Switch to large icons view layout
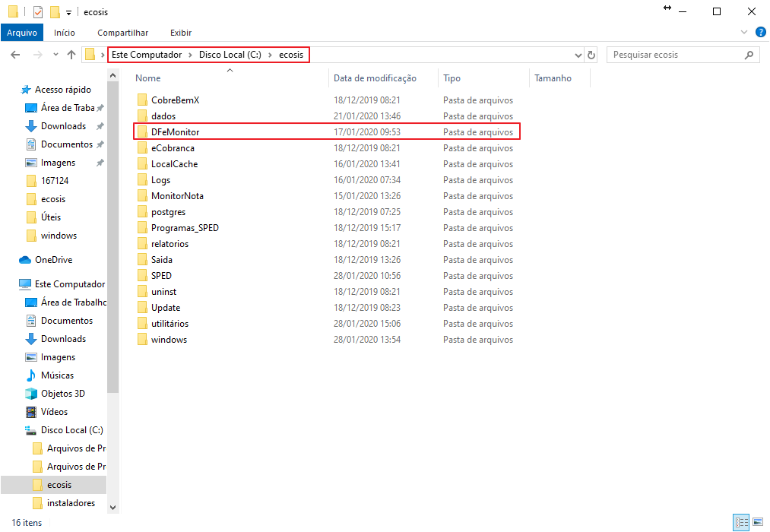The height and width of the screenshot is (532, 770). (x=757, y=522)
